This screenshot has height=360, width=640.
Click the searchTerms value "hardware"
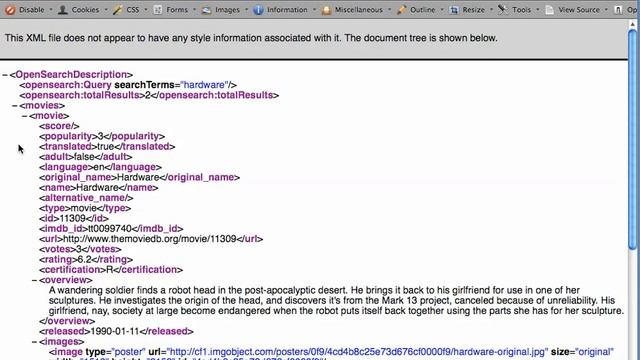(204, 85)
